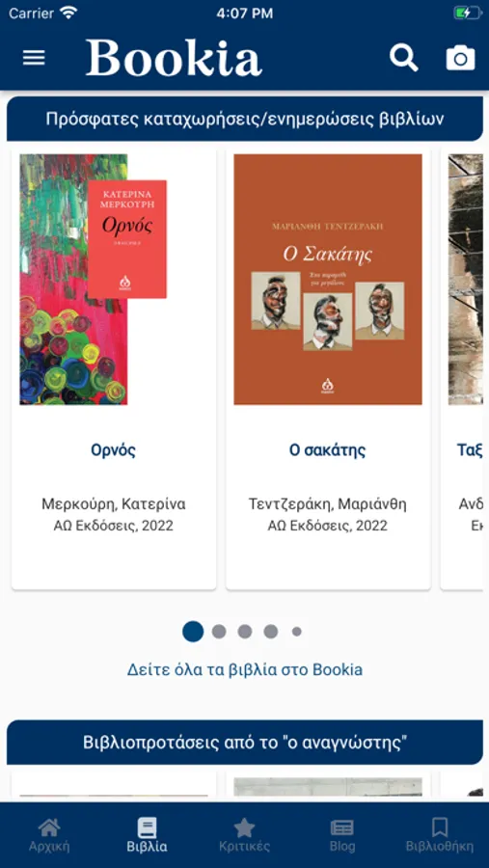Open the hamburger menu

[x=34, y=58]
